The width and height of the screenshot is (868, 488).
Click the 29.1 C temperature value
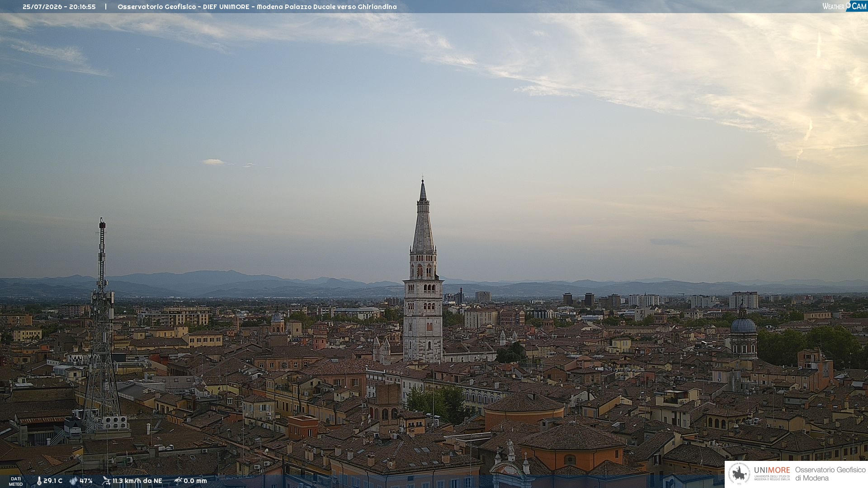pos(53,481)
